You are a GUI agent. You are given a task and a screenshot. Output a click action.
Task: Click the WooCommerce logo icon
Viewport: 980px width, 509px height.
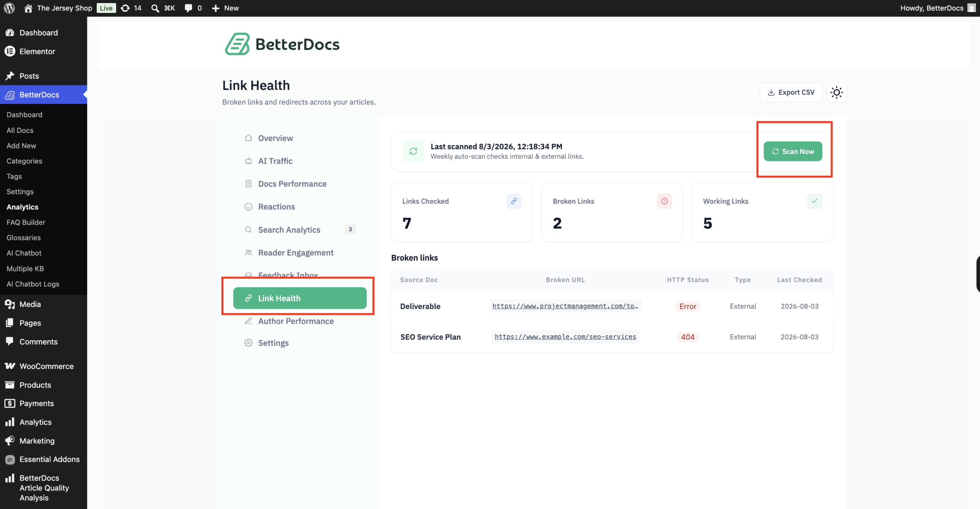pos(10,366)
